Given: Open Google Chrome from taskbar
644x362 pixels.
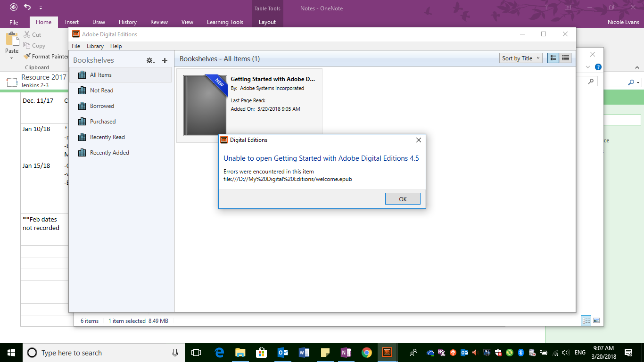Looking at the screenshot, I should coord(367,353).
